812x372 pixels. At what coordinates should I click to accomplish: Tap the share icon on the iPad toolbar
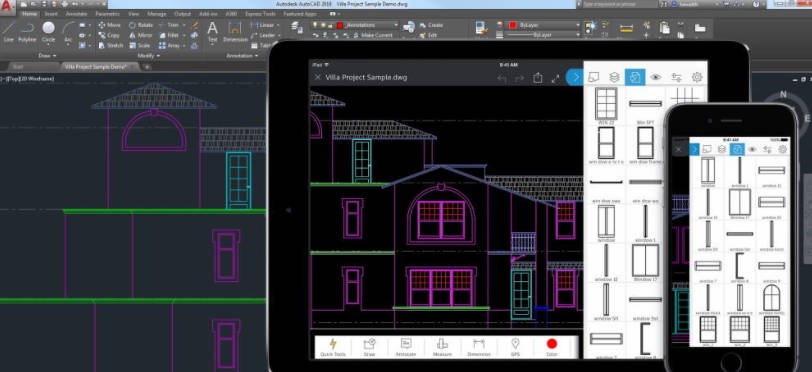538,78
